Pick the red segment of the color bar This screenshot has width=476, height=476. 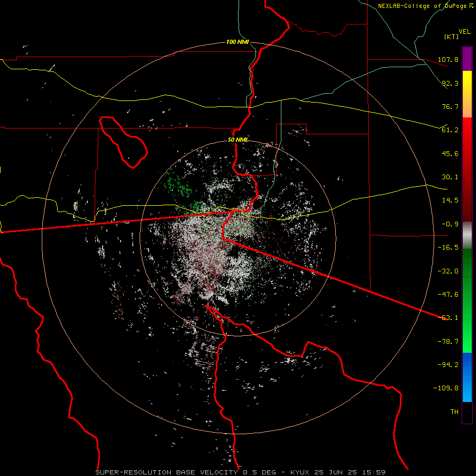[x=467, y=169]
